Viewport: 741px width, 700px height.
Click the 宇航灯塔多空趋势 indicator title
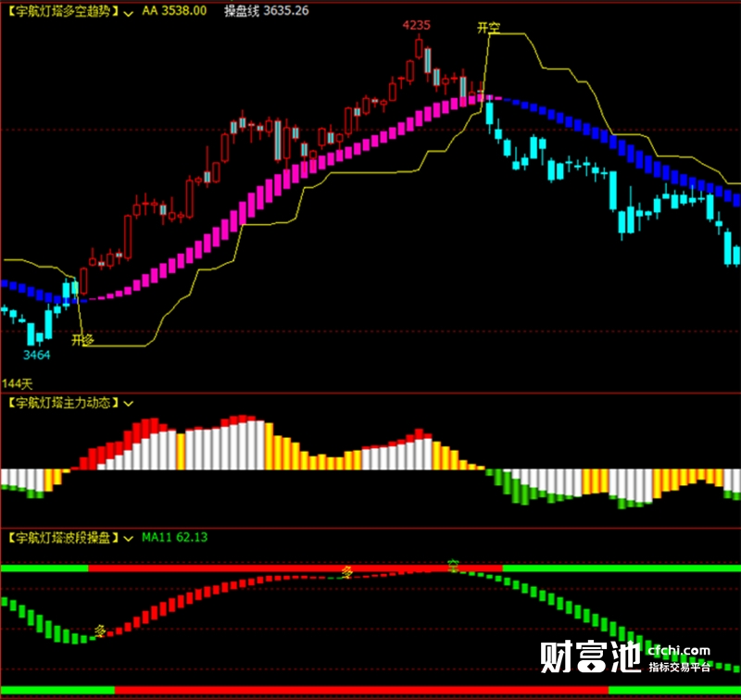pyautogui.click(x=63, y=11)
